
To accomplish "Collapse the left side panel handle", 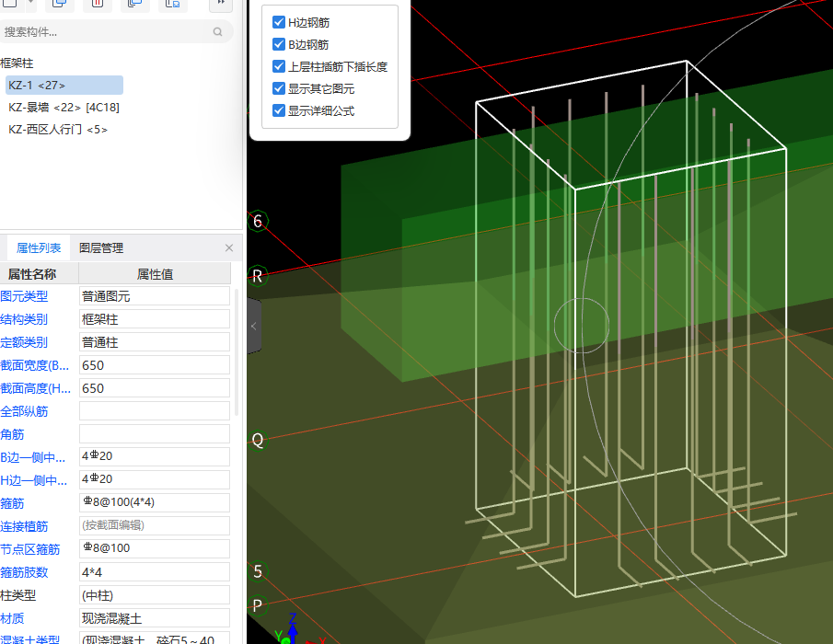I will [254, 326].
